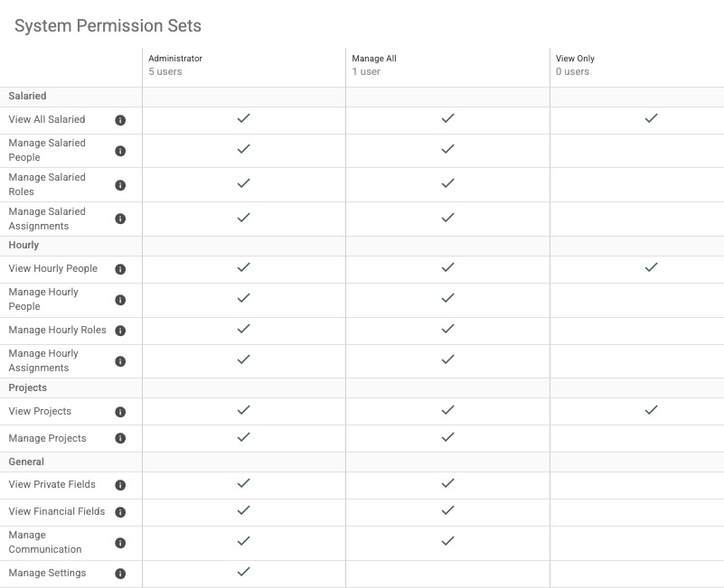Toggle Administrator checkmark for Manage Settings

(x=243, y=572)
